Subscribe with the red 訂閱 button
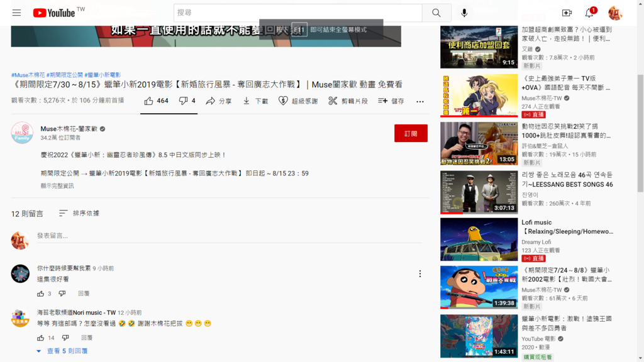Screen dimensions: 644x362 click(411, 133)
